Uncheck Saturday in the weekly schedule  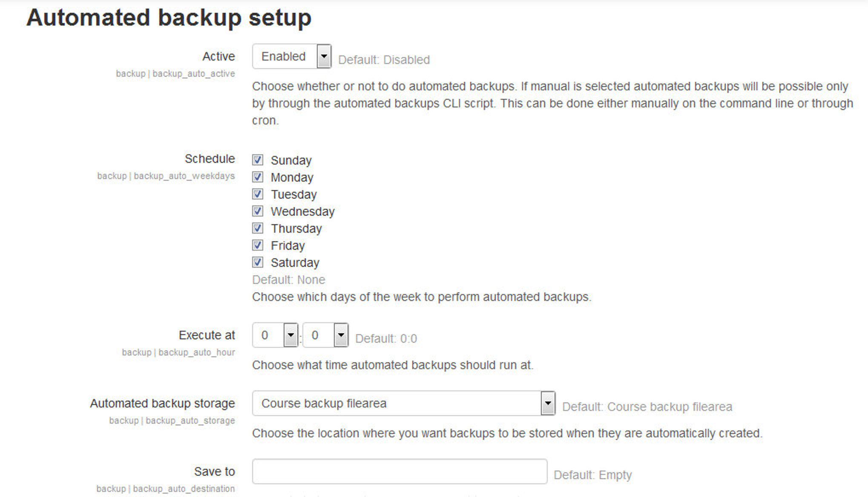257,262
